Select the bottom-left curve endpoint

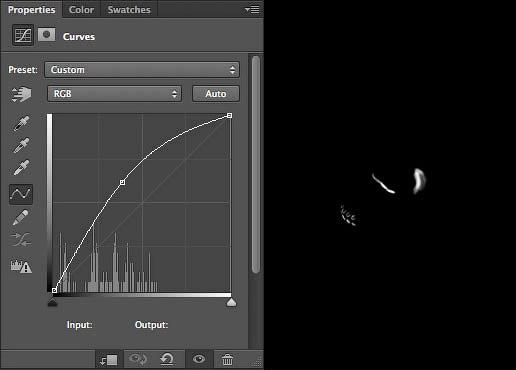(54, 290)
